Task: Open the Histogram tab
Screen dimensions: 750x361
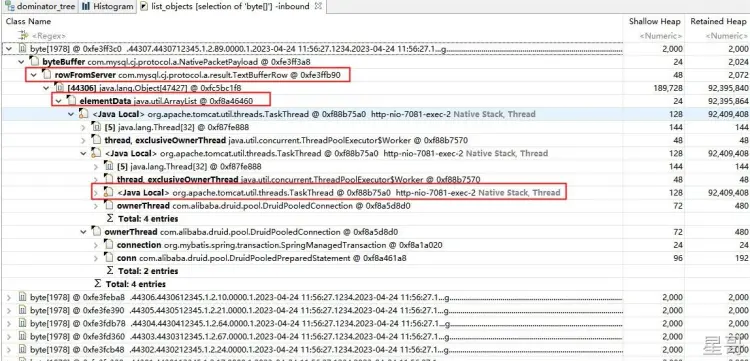Action: click(x=107, y=6)
